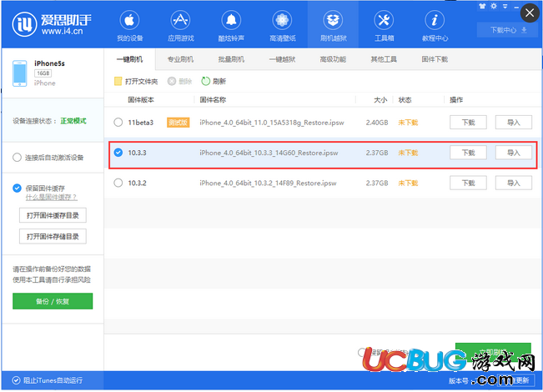Open the 下载中心 download center
Screen dimensions: 543x392
[x=508, y=30]
